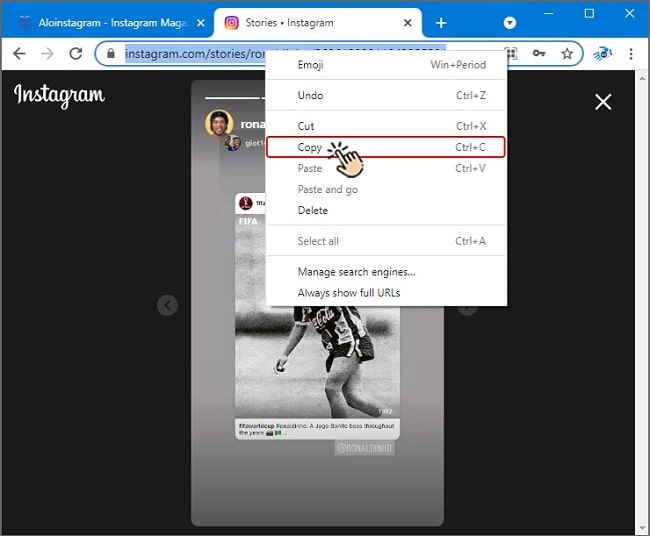Select the Stories • Instagram tab
This screenshot has height=536, width=650.
click(318, 23)
